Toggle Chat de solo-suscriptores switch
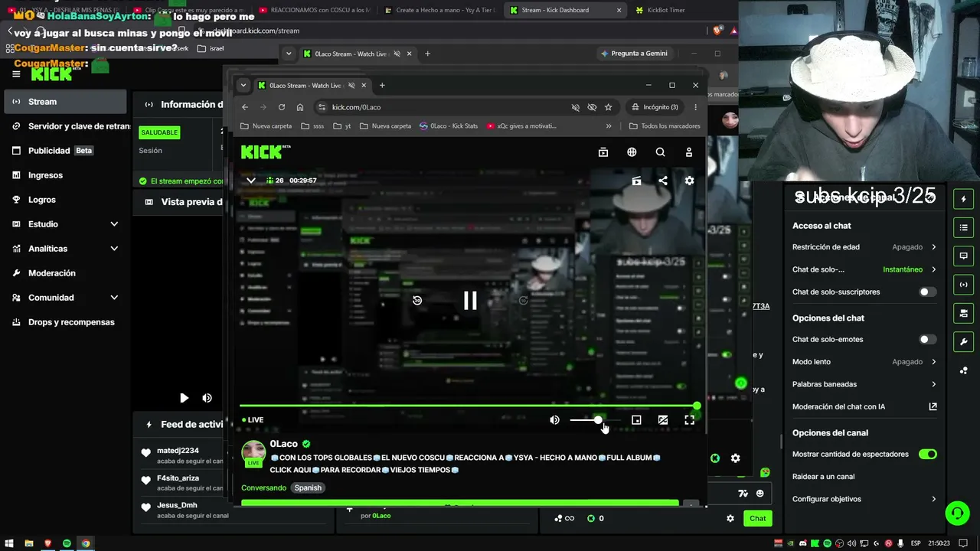 (x=927, y=292)
